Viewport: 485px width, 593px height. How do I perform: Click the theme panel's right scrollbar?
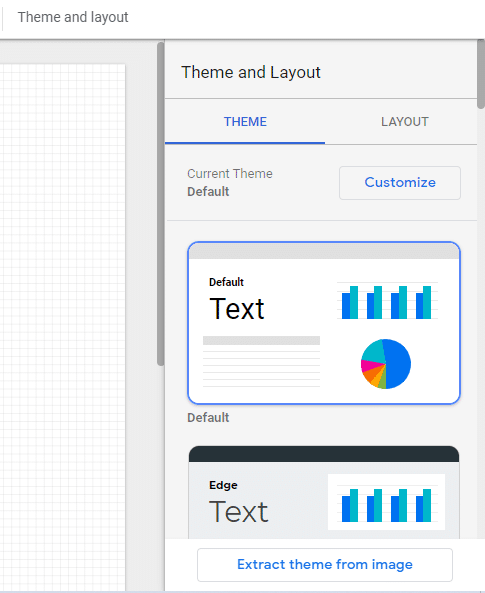481,74
